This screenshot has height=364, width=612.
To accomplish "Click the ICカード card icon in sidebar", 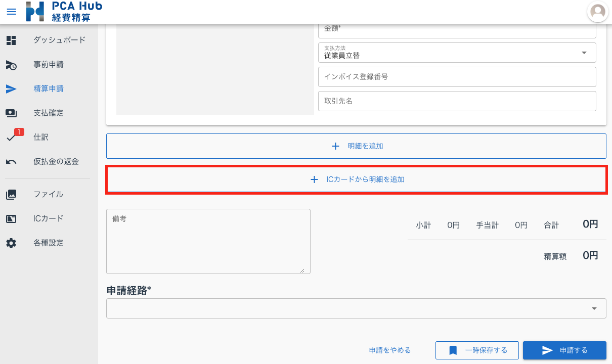I will click(11, 218).
